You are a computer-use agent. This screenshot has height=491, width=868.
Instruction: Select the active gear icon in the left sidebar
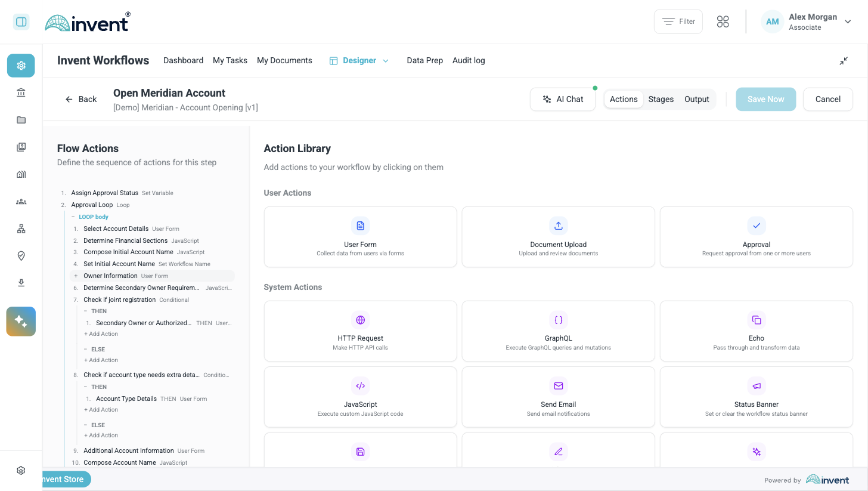tap(21, 66)
